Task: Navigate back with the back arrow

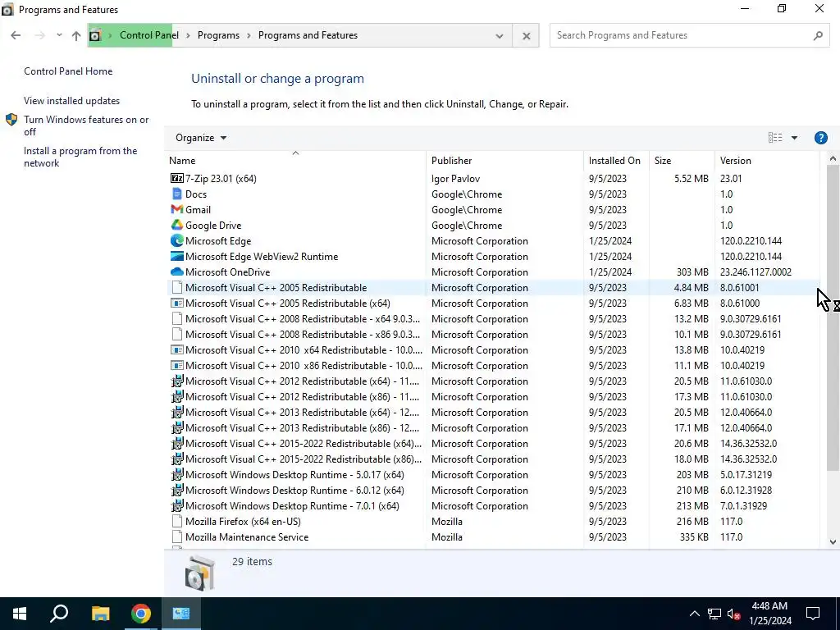Action: [x=16, y=35]
